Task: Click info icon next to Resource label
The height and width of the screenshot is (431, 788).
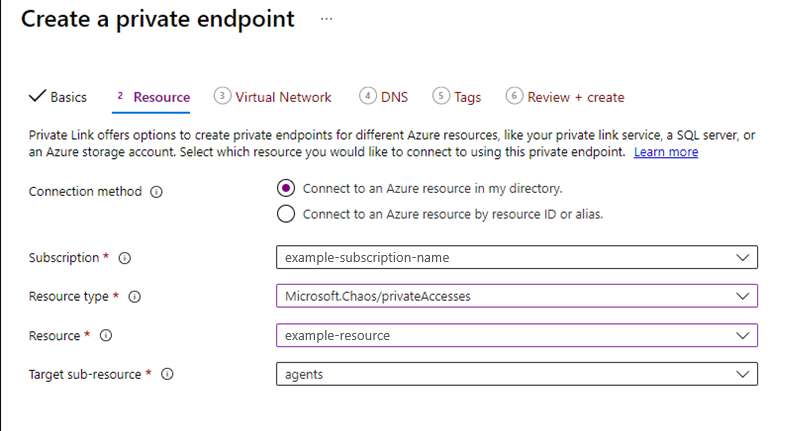Action: coord(106,336)
